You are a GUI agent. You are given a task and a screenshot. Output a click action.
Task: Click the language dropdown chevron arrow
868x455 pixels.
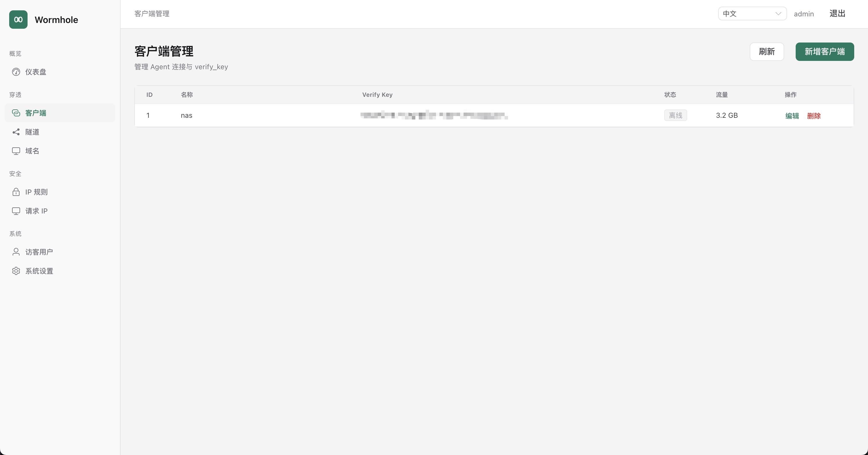[778, 14]
